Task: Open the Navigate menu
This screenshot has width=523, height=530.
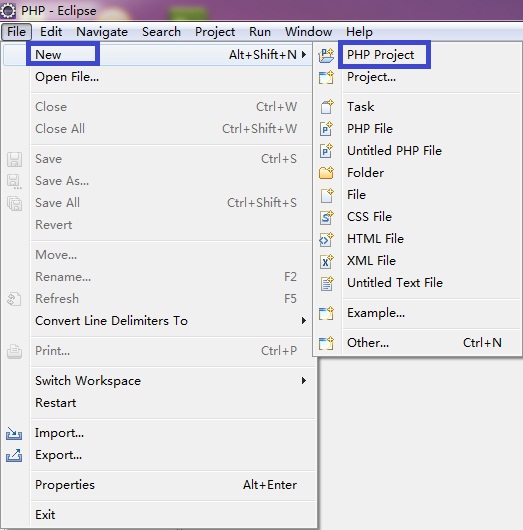Action: pyautogui.click(x=102, y=32)
